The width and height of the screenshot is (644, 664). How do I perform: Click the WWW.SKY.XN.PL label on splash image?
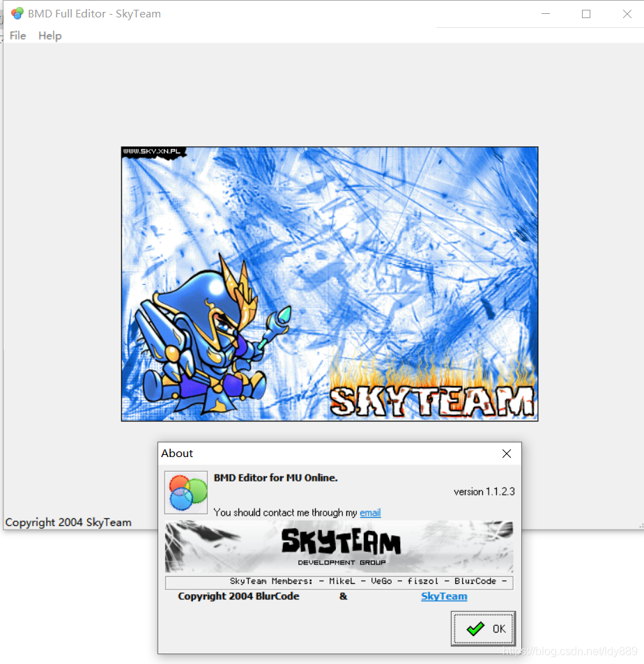click(152, 151)
